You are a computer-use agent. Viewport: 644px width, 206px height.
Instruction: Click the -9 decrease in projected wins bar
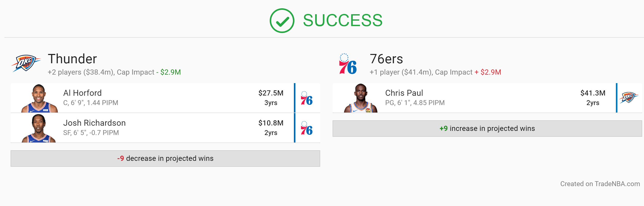pyautogui.click(x=165, y=159)
